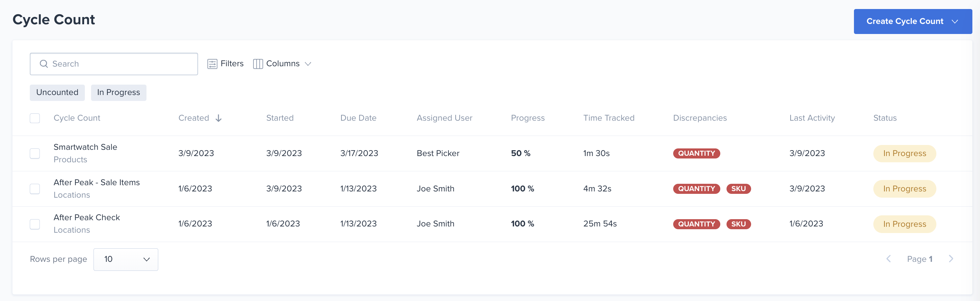Screen dimensions: 980x301
Task: Click the Columns grid icon
Action: (258, 63)
